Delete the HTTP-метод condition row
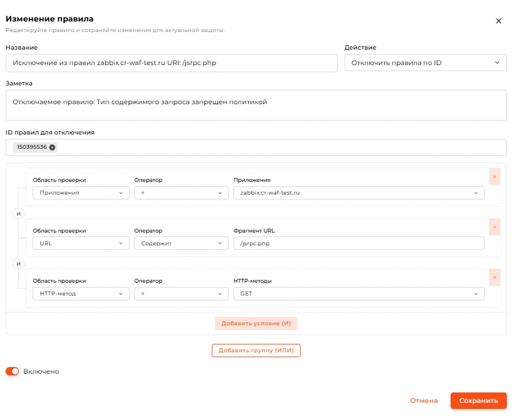The width and height of the screenshot is (519, 420). [x=495, y=278]
